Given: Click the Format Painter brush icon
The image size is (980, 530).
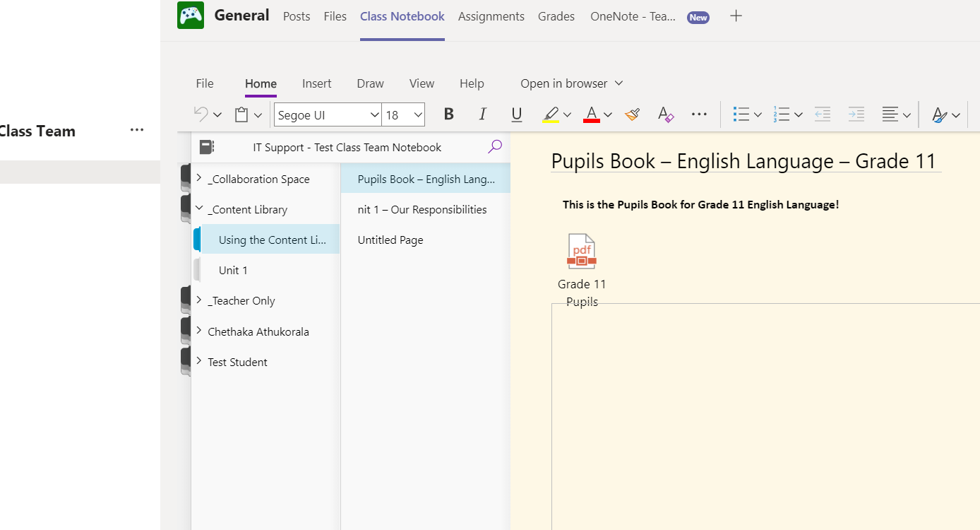Looking at the screenshot, I should (x=632, y=114).
